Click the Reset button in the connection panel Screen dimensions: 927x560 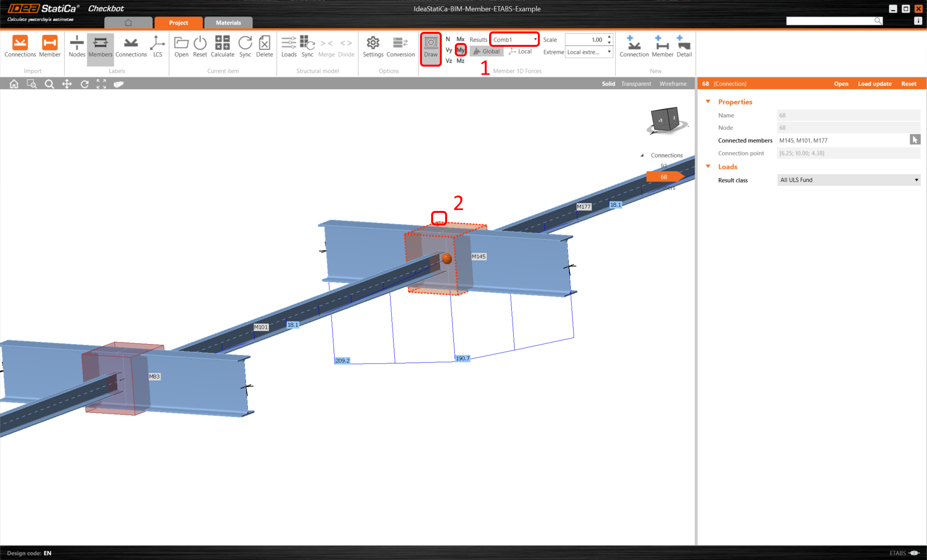tap(909, 84)
